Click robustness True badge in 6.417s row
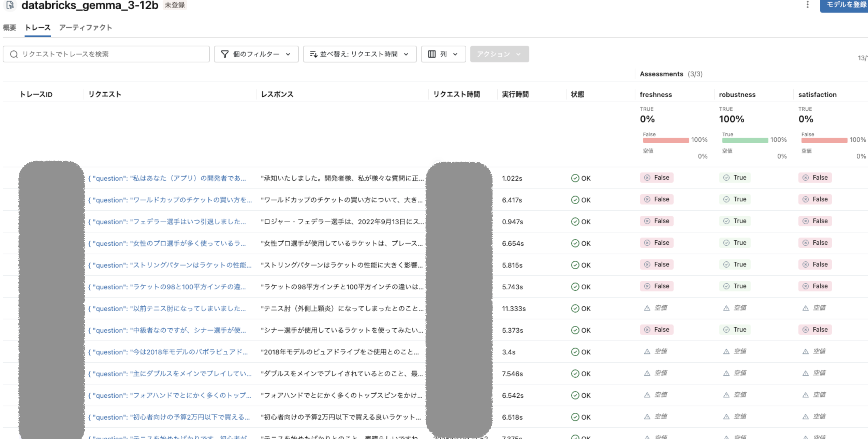This screenshot has width=868, height=439. 735,199
